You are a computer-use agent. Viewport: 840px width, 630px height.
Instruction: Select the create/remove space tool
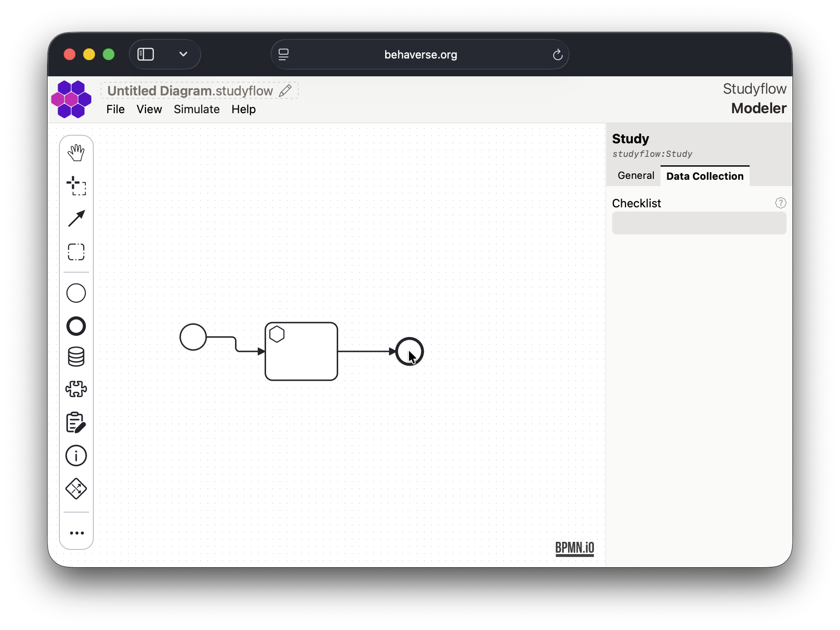pos(76,186)
